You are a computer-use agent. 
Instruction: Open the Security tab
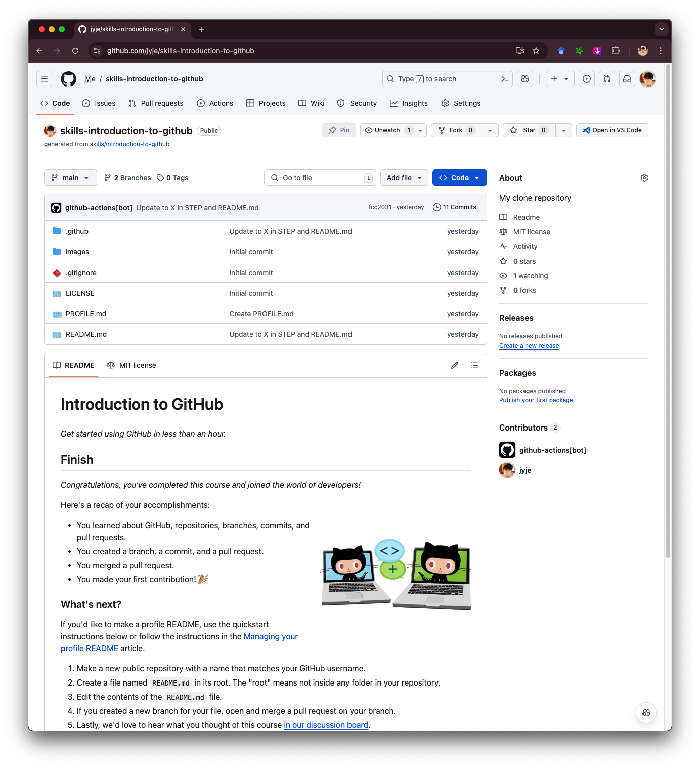357,103
